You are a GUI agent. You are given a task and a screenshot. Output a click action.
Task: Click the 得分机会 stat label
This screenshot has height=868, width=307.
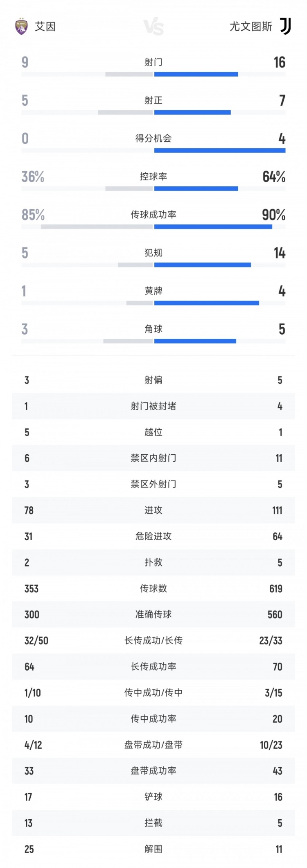153,138
